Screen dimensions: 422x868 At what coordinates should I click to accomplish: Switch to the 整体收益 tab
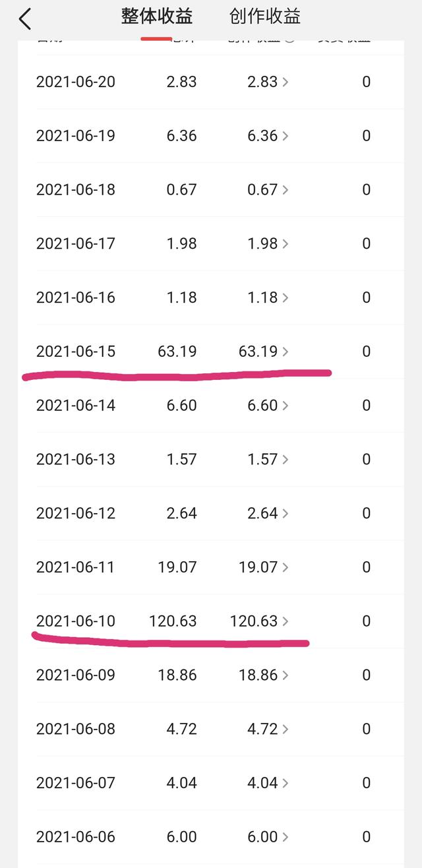(156, 16)
